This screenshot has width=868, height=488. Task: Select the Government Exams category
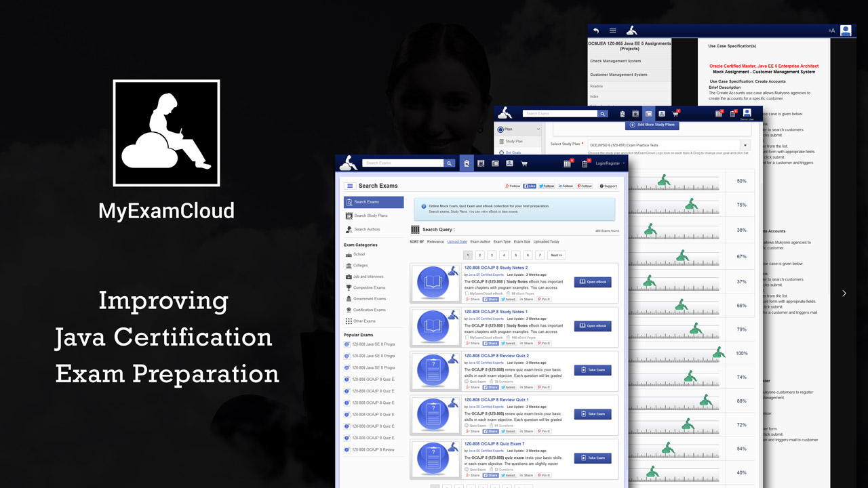[366, 299]
